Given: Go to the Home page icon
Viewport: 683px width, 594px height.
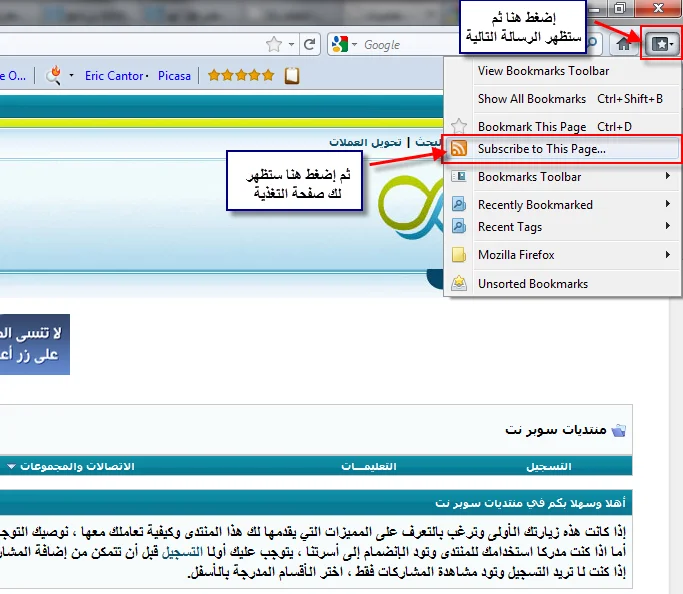Looking at the screenshot, I should coord(624,44).
